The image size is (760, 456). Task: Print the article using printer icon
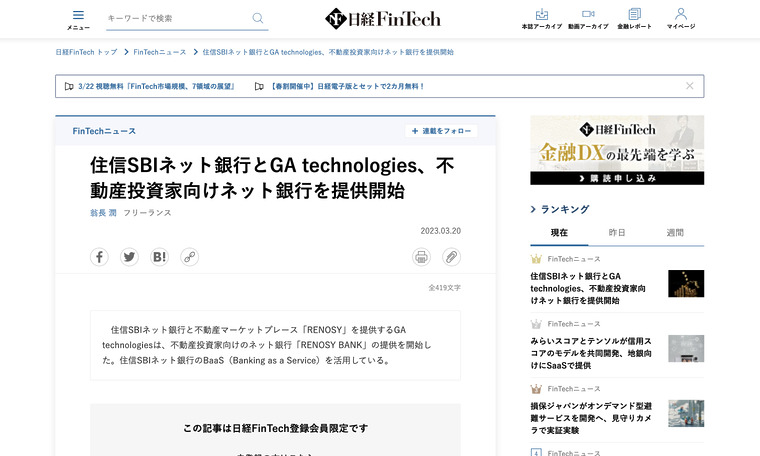[421, 257]
